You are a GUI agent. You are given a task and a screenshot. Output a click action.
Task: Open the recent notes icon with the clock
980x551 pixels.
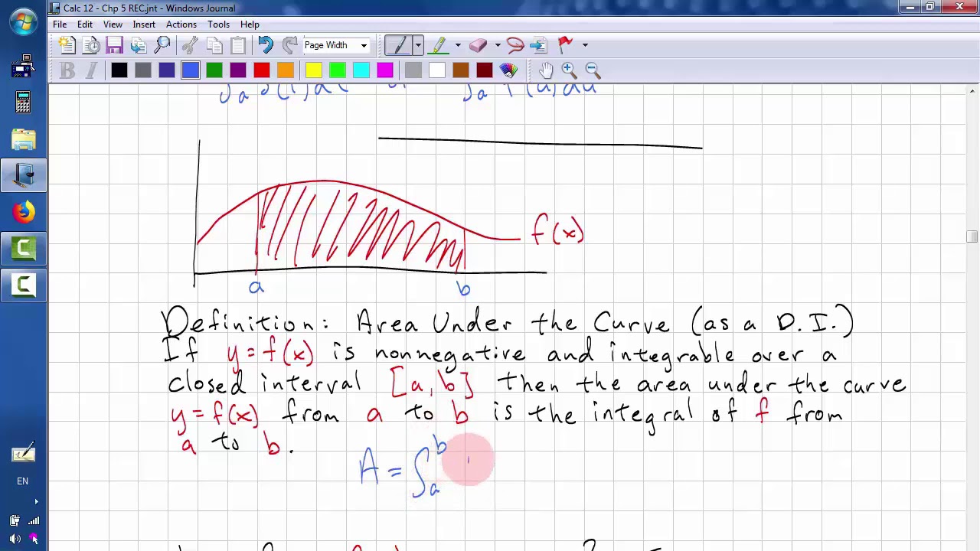pyautogui.click(x=91, y=45)
